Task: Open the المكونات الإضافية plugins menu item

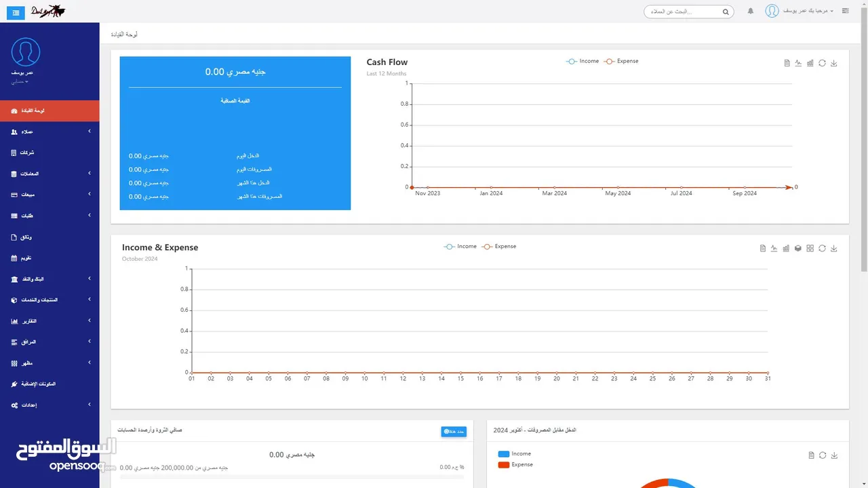Action: (x=50, y=384)
